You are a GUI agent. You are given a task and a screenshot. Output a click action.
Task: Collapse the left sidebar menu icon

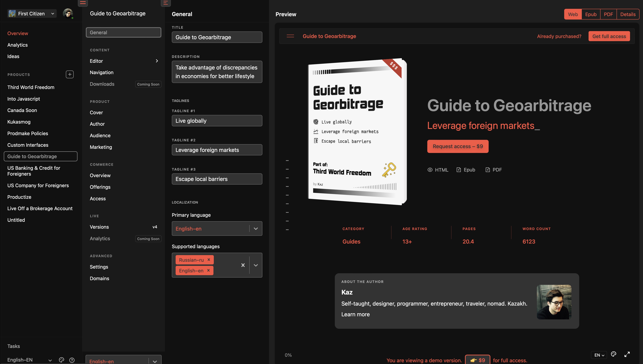coord(83,3)
